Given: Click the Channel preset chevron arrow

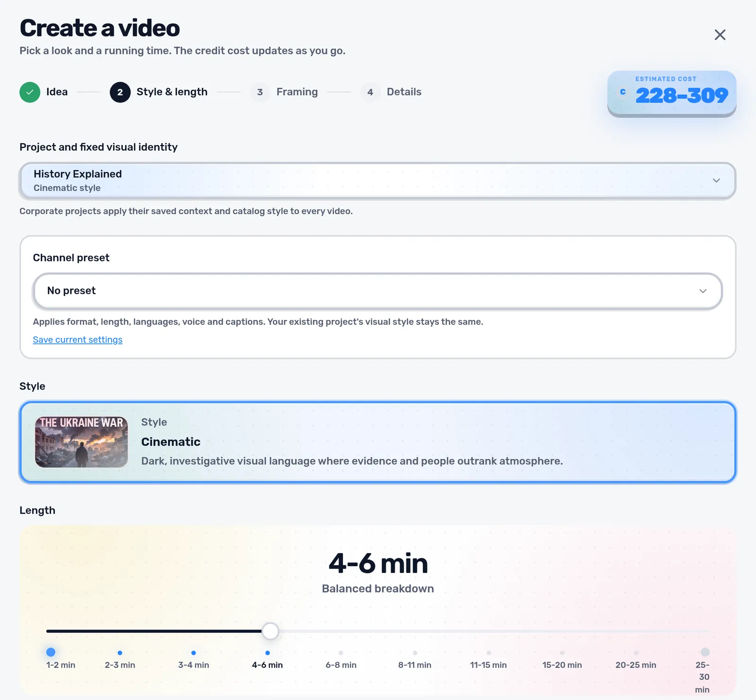Looking at the screenshot, I should (x=703, y=291).
